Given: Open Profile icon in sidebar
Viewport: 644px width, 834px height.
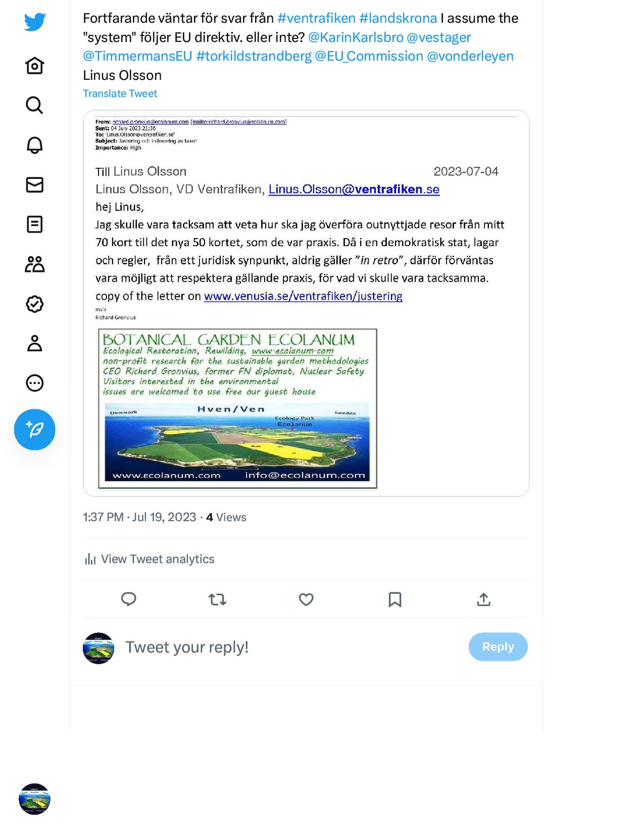Looking at the screenshot, I should 34,343.
